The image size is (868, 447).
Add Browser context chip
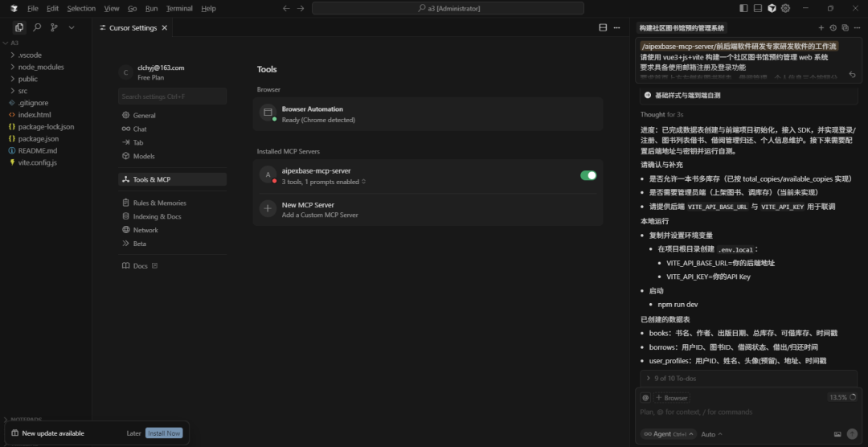[672, 398]
